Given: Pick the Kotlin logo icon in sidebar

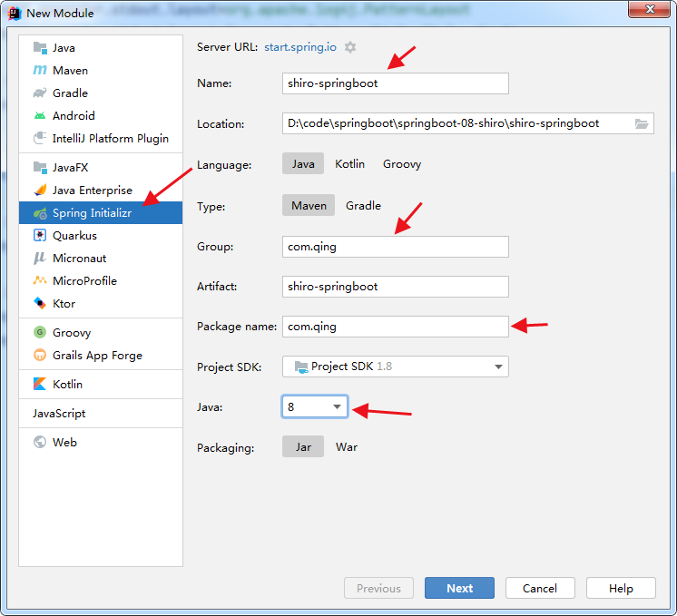Looking at the screenshot, I should pos(40,384).
